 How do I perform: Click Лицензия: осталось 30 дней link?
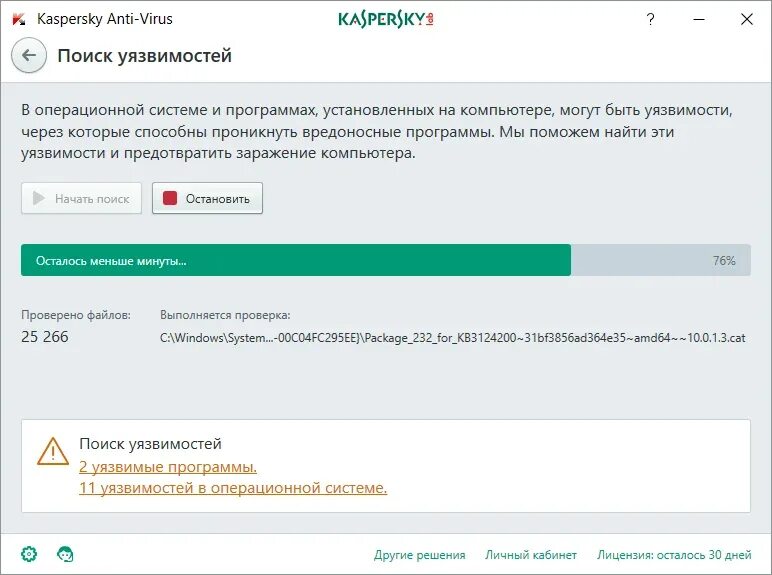[674, 555]
